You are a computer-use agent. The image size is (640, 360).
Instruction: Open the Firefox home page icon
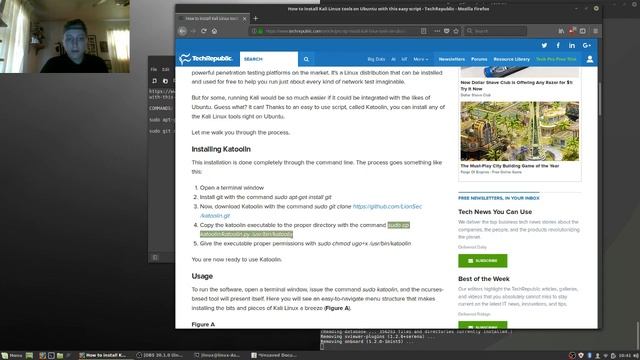[214, 31]
